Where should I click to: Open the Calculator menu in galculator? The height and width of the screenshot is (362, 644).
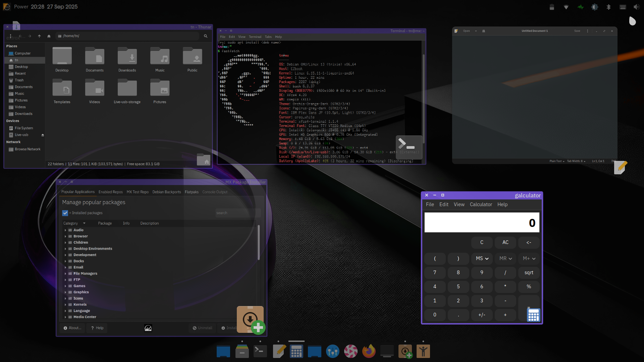481,204
